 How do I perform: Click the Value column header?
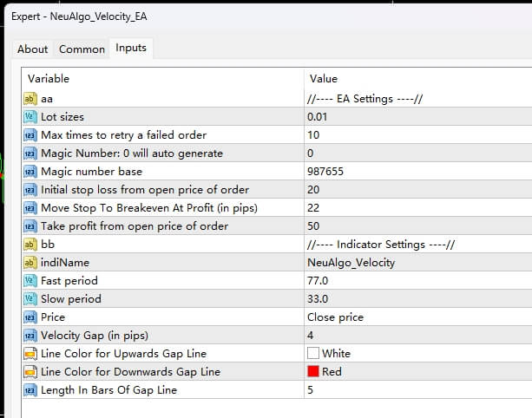coord(417,79)
